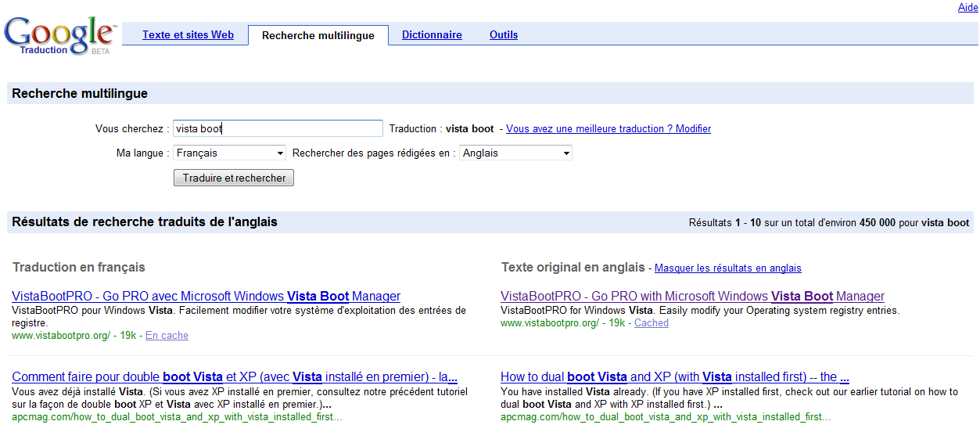Open the target language dropdown showing Anglais
The image size is (980, 432).
point(515,153)
